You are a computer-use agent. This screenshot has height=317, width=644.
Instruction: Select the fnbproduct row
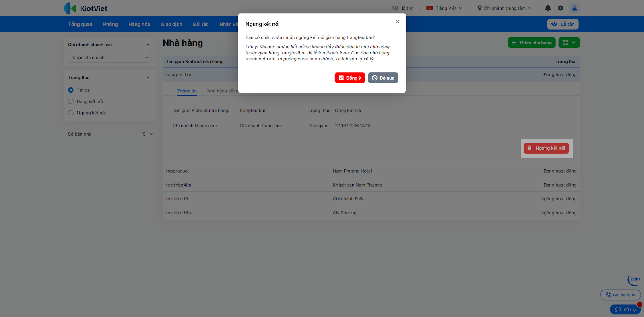point(371,171)
